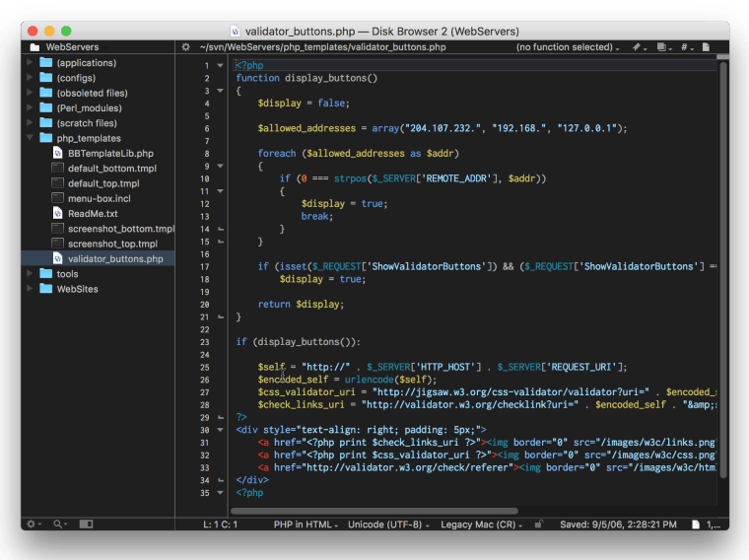749x560 pixels.
Task: Select the (obsoleted files) folder row
Action: click(x=98, y=93)
